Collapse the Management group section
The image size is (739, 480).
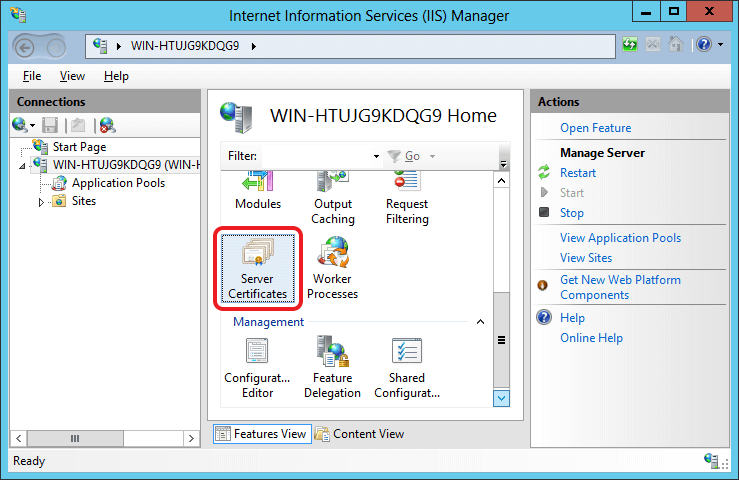[480, 322]
